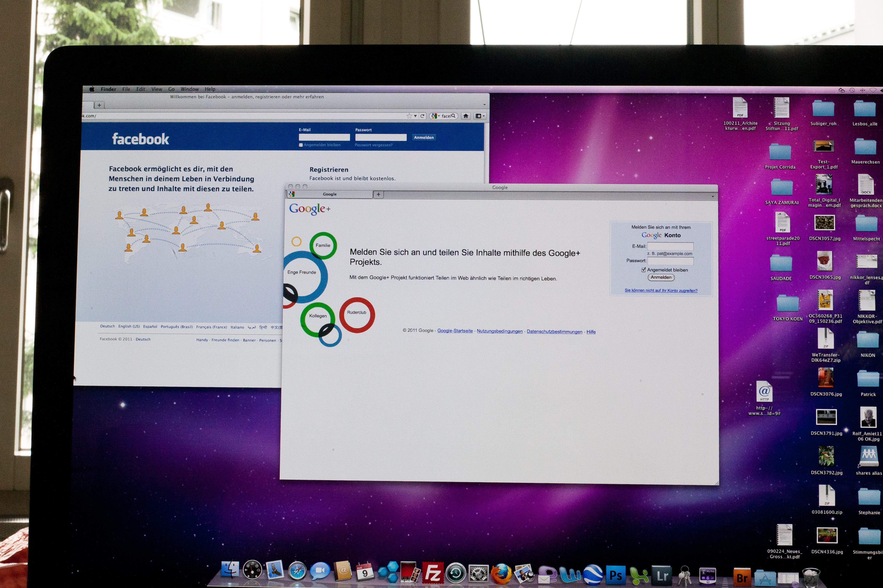Image resolution: width=883 pixels, height=588 pixels.
Task: Open URL history dropdown arrow beside star
Action: pos(415,116)
